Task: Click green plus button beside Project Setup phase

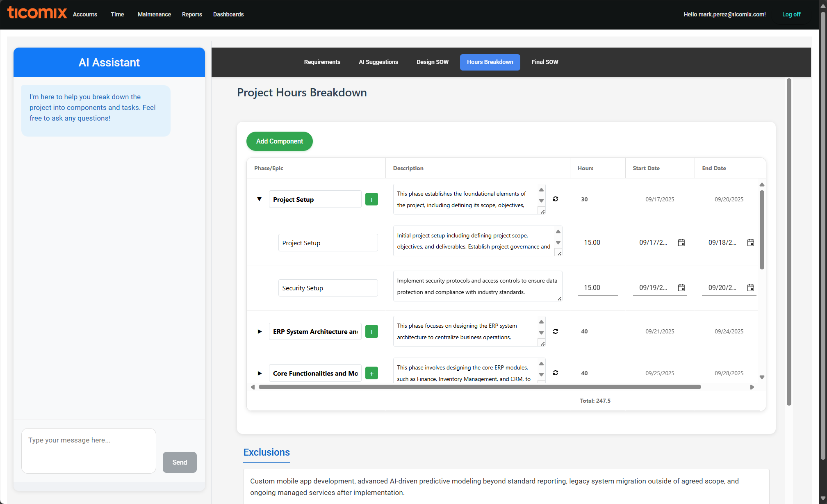Action: [x=371, y=200]
